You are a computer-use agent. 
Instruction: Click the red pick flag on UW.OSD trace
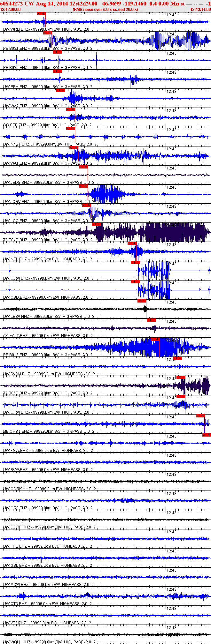(135, 282)
